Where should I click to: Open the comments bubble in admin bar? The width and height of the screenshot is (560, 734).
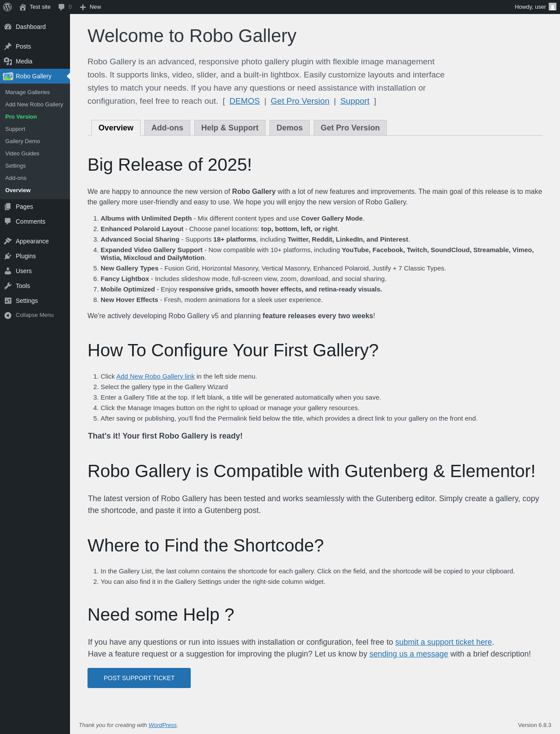click(x=62, y=7)
